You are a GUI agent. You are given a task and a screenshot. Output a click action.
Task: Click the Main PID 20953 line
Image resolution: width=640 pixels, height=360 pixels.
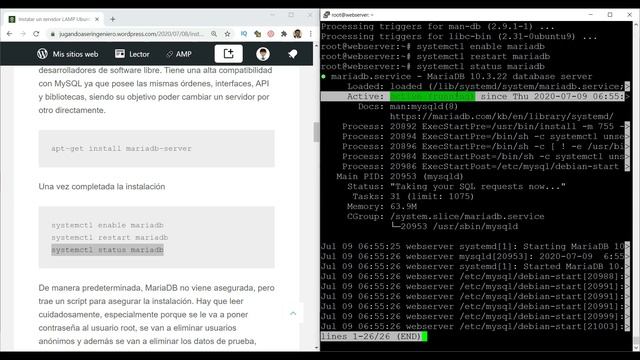pos(400,176)
